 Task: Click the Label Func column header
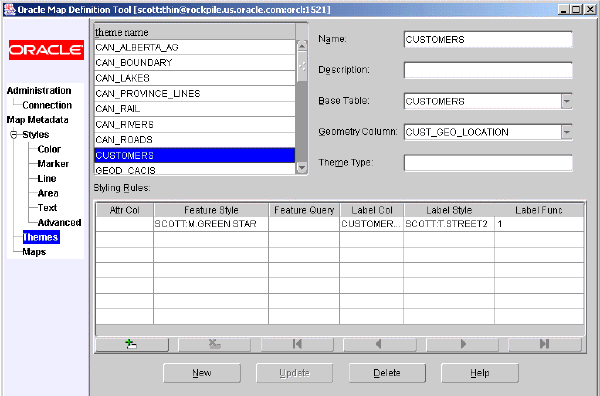539,210
